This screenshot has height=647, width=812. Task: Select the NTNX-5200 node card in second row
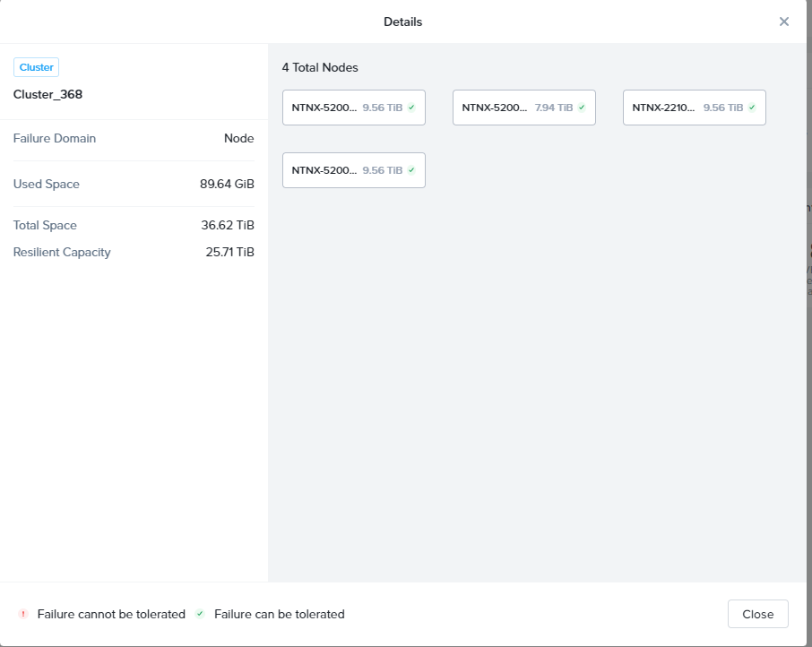pos(353,170)
